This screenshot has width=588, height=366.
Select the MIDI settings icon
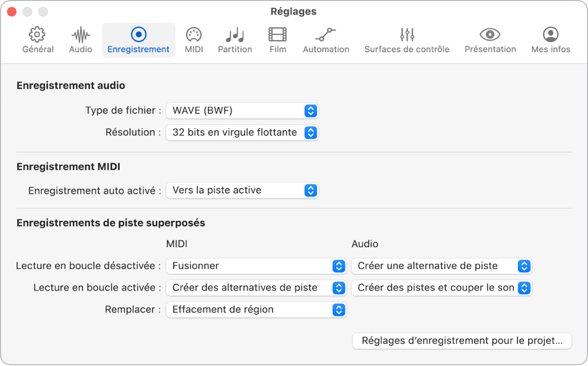pyautogui.click(x=193, y=38)
